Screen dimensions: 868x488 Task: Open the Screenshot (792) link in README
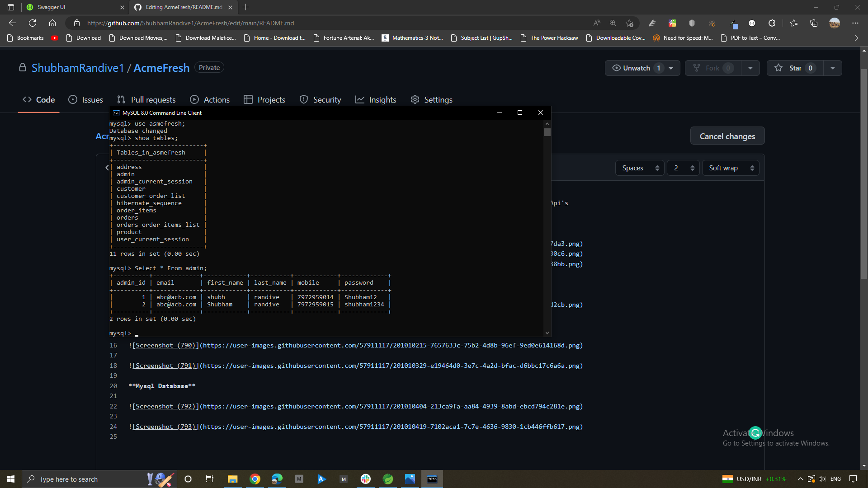(x=165, y=406)
